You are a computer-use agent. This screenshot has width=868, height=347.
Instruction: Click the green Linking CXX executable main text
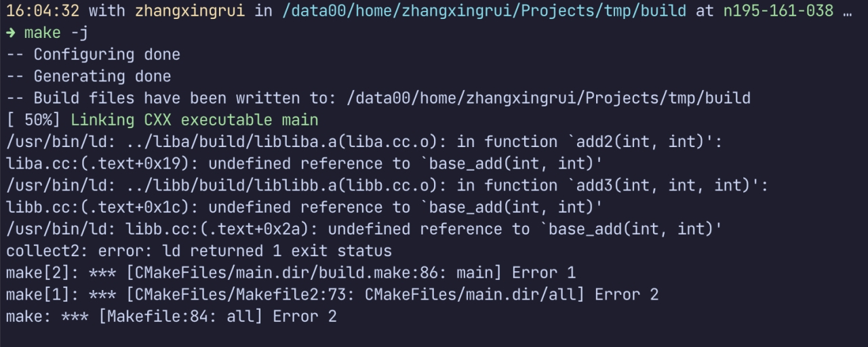point(195,120)
